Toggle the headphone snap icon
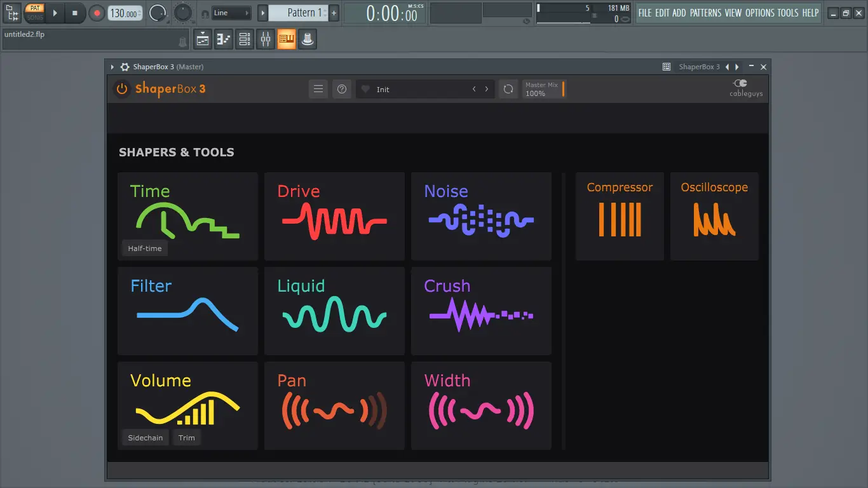The height and width of the screenshot is (488, 868). [x=205, y=13]
